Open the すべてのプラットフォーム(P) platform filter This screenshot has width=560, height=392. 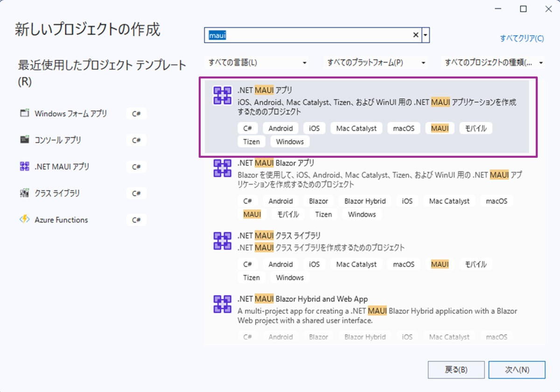pyautogui.click(x=376, y=63)
